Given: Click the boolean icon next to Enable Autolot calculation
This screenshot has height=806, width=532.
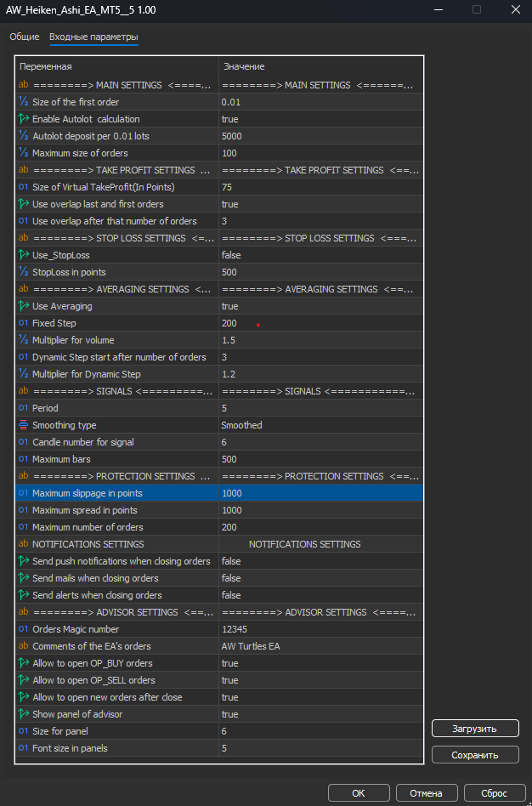Looking at the screenshot, I should (23, 119).
